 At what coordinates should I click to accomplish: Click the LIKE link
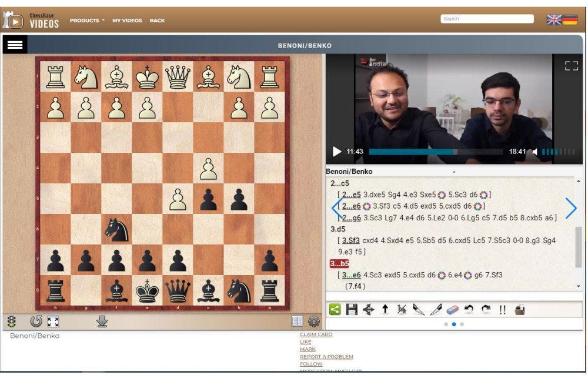tap(306, 342)
